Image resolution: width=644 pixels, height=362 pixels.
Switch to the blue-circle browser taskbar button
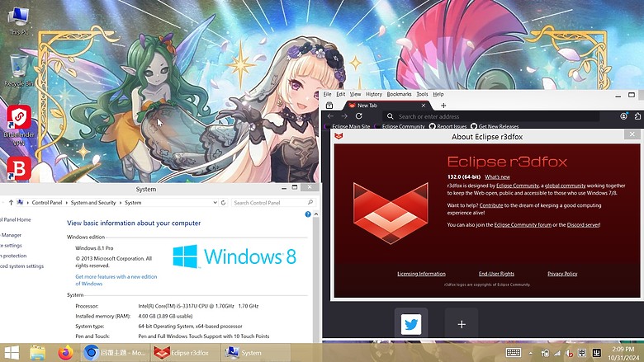pyautogui.click(x=115, y=353)
